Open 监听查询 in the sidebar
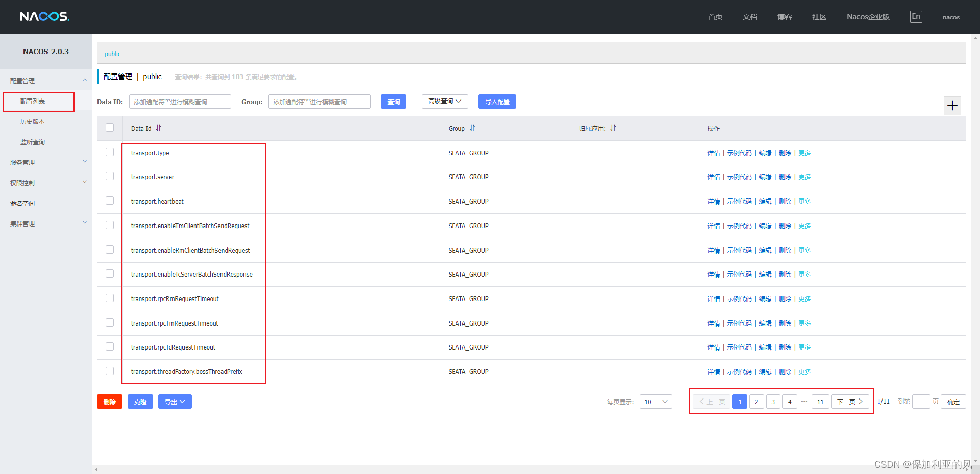 click(x=33, y=142)
